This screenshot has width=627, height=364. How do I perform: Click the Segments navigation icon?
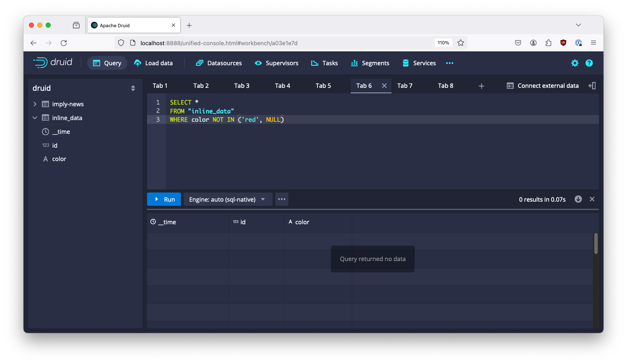point(355,63)
